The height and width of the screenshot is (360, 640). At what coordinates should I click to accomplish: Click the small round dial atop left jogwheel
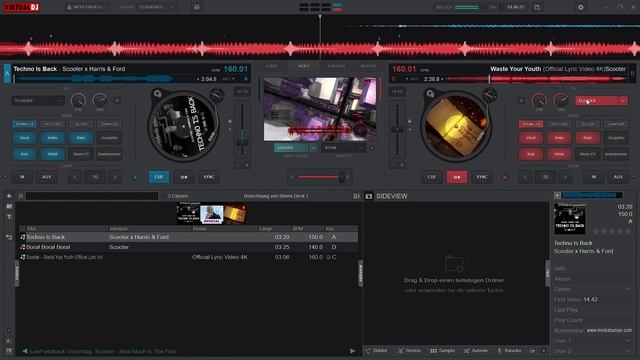coord(216,95)
